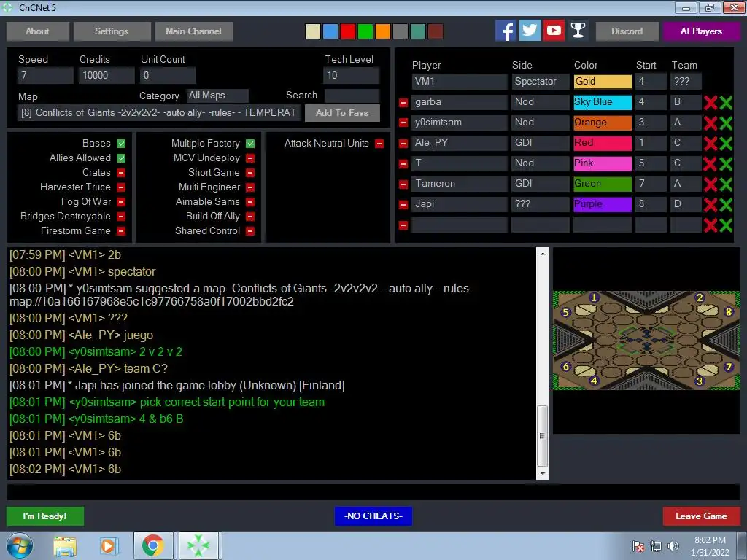Screen dimensions: 747x560
Task: Click the red minus beside Ale_PY
Action: 403,144
